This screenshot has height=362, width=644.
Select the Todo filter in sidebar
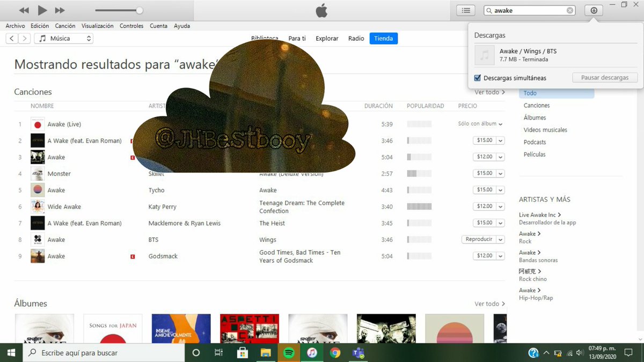click(x=557, y=93)
